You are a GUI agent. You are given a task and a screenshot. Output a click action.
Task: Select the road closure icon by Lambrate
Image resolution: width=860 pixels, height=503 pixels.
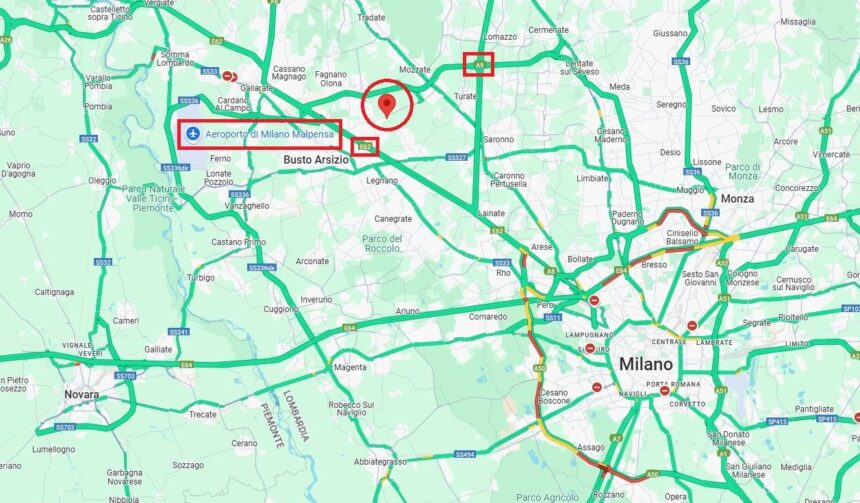click(x=692, y=326)
